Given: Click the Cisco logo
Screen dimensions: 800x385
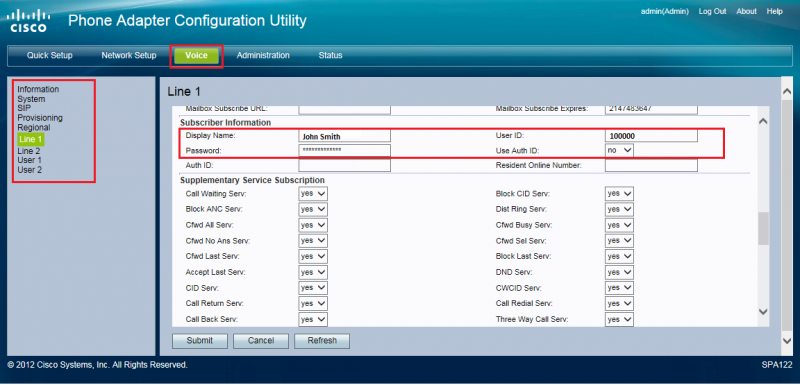Looking at the screenshot, I should [x=29, y=20].
